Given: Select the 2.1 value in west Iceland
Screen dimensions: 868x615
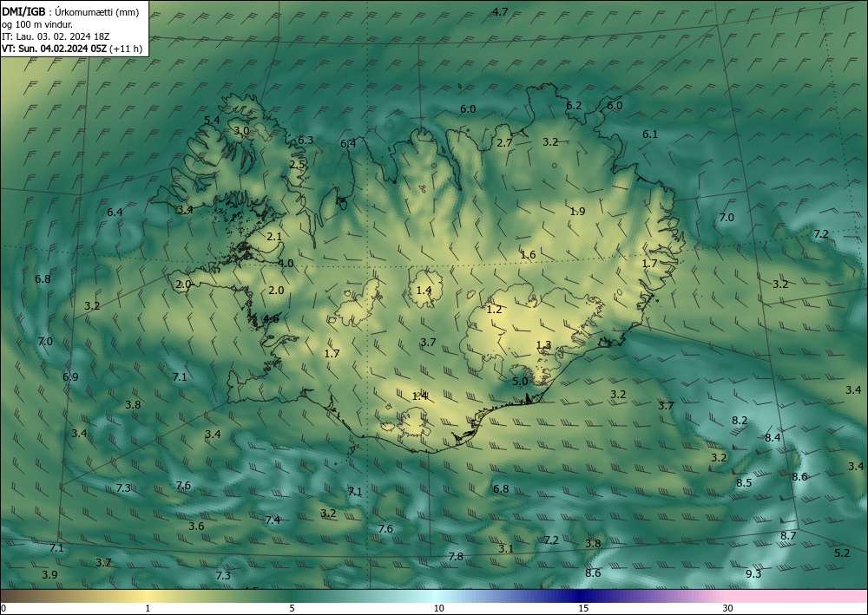Looking at the screenshot, I should click(274, 237).
